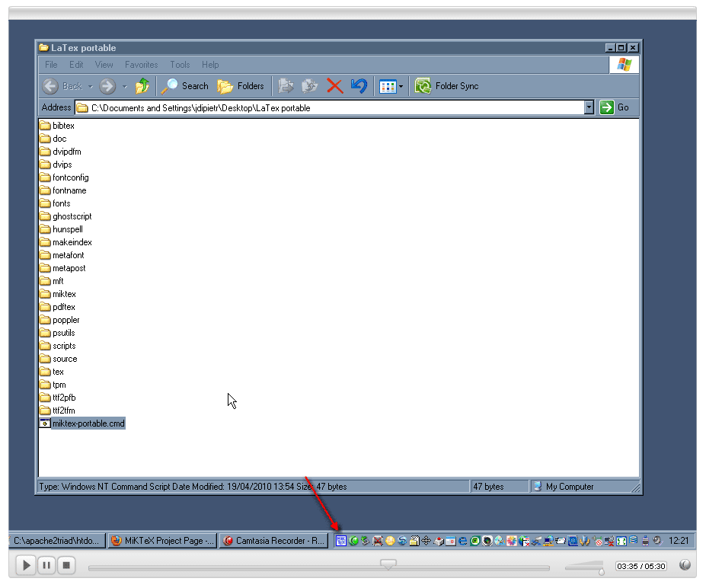The height and width of the screenshot is (588, 706).
Task: Click the Move To toolbar icon
Action: (286, 86)
